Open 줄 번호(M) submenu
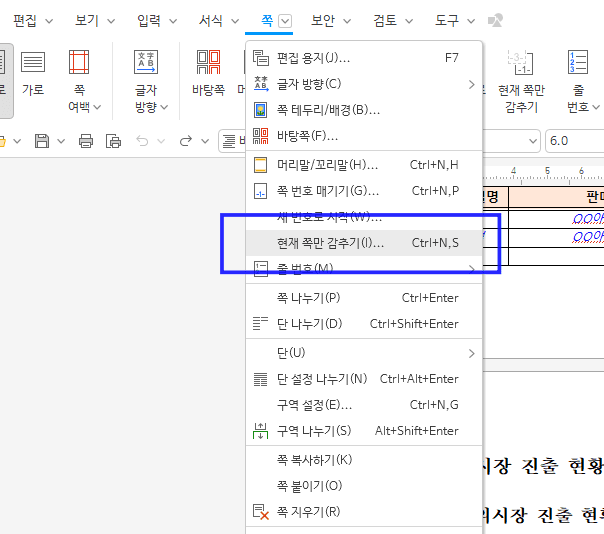This screenshot has width=604, height=534. click(364, 269)
